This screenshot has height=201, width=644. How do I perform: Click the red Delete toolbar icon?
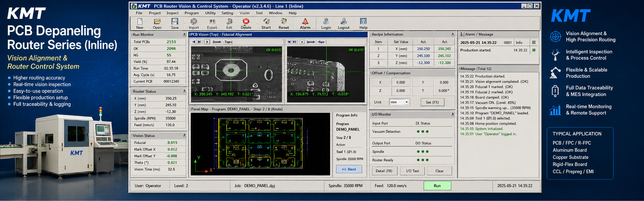click(x=246, y=21)
